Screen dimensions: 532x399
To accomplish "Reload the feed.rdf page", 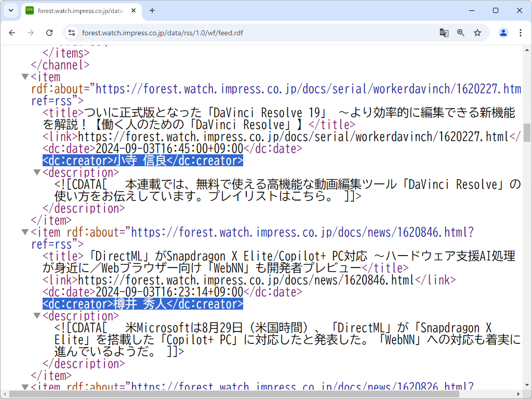I will pyautogui.click(x=49, y=32).
